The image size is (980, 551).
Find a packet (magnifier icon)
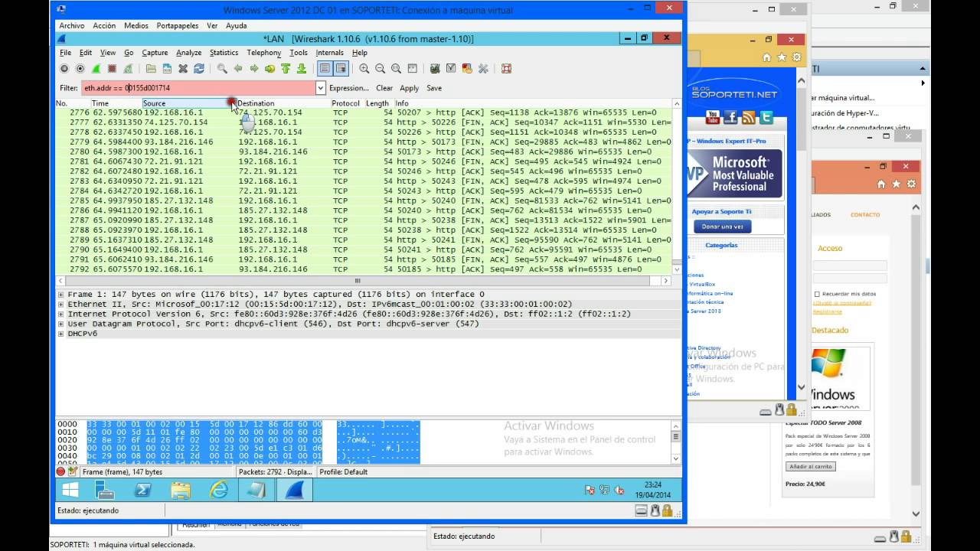coord(222,68)
